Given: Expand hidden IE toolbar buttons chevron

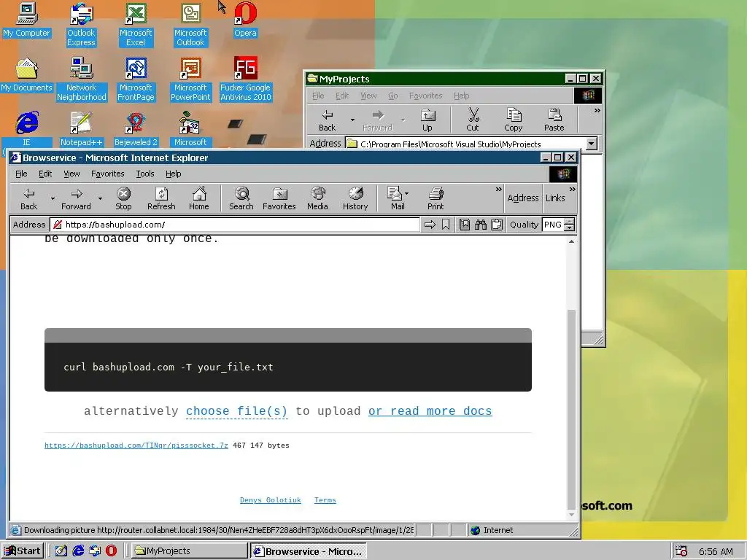Looking at the screenshot, I should (x=498, y=190).
